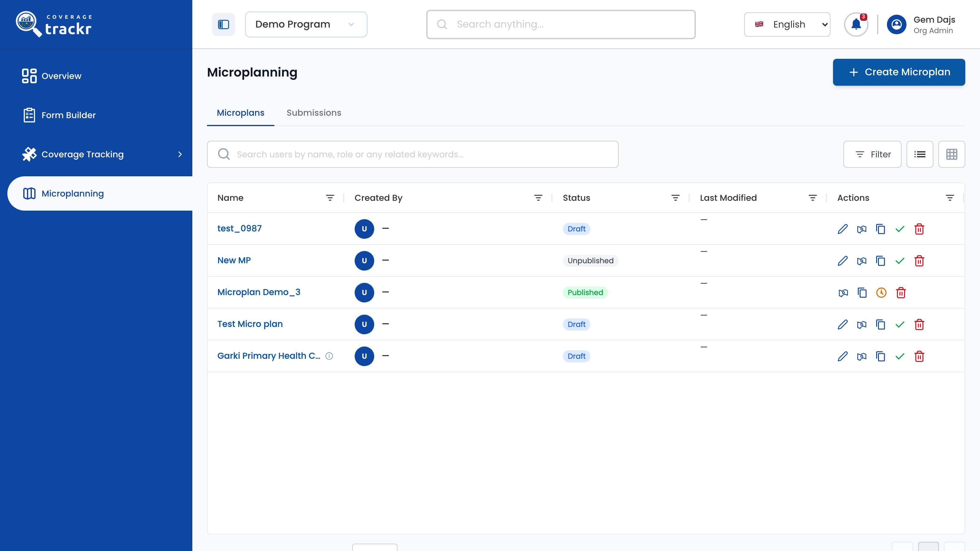The image size is (980, 551).
Task: Delete Test Micro plan with trash icon
Action: coord(919,324)
